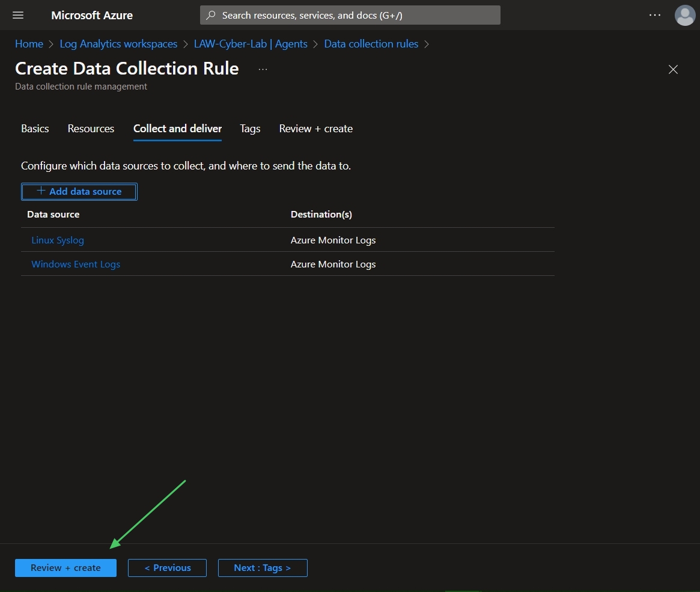700x592 pixels.
Task: Select the Collect and deliver tab
Action: [x=178, y=129]
